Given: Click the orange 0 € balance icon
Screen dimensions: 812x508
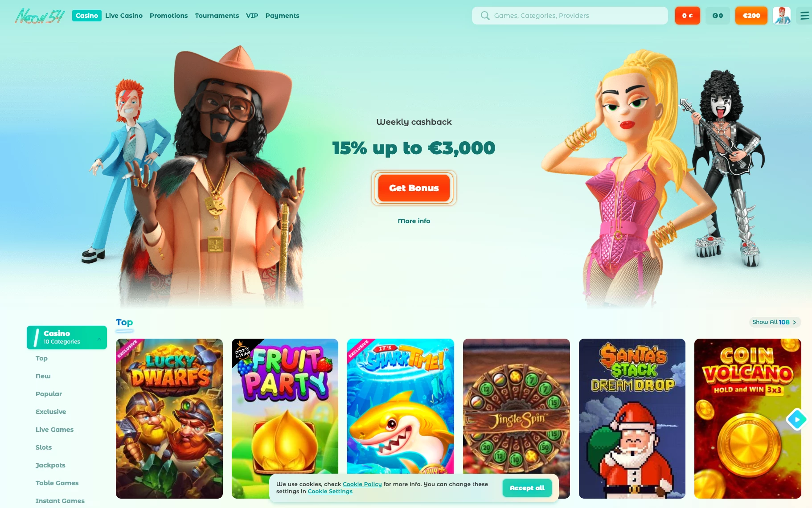Looking at the screenshot, I should pyautogui.click(x=688, y=16).
